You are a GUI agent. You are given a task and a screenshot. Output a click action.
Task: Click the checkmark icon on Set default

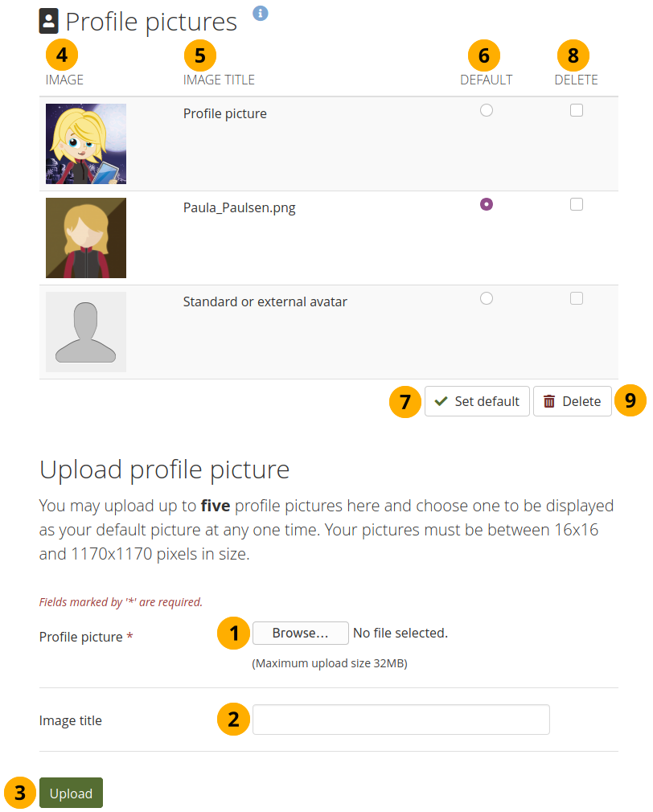tap(441, 401)
